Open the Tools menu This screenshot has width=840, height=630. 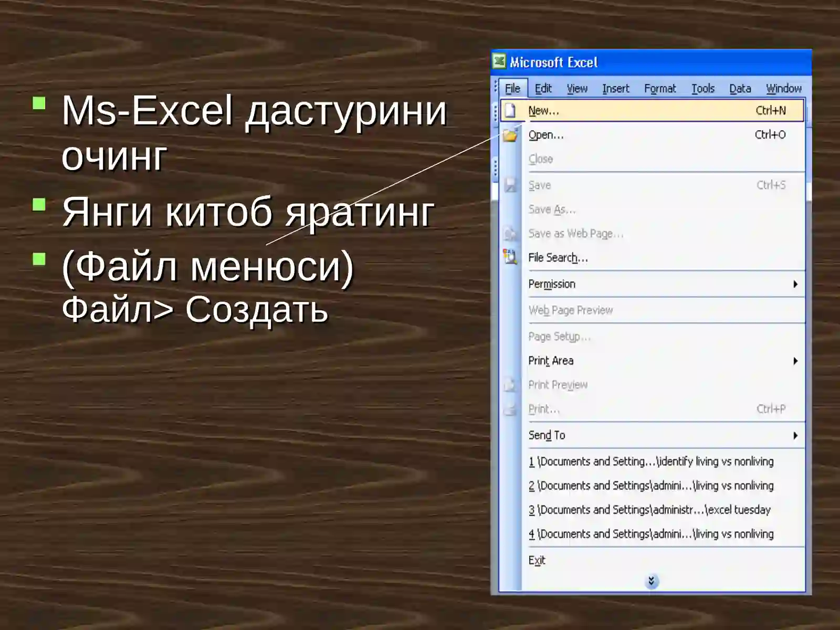(x=703, y=88)
